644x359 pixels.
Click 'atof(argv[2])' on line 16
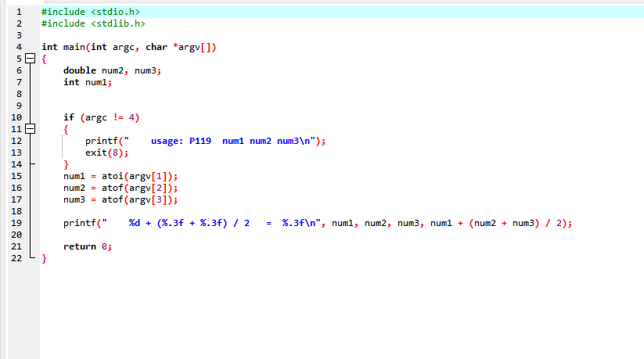(137, 188)
